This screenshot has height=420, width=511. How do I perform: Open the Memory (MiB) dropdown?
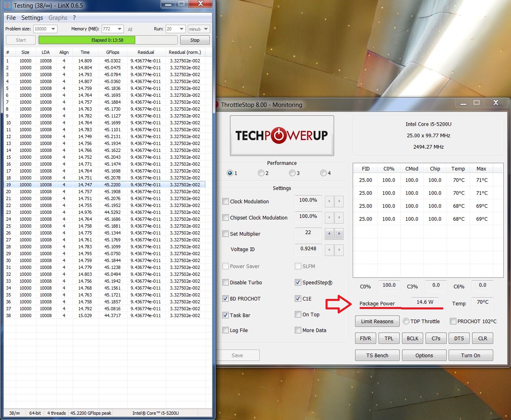point(112,29)
